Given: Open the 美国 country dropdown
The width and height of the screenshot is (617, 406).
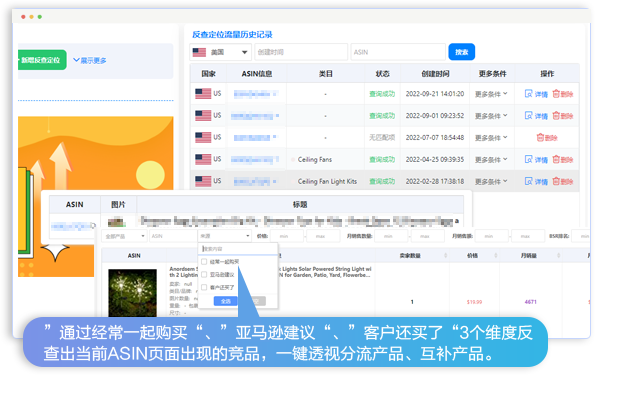Looking at the screenshot, I should point(220,52).
